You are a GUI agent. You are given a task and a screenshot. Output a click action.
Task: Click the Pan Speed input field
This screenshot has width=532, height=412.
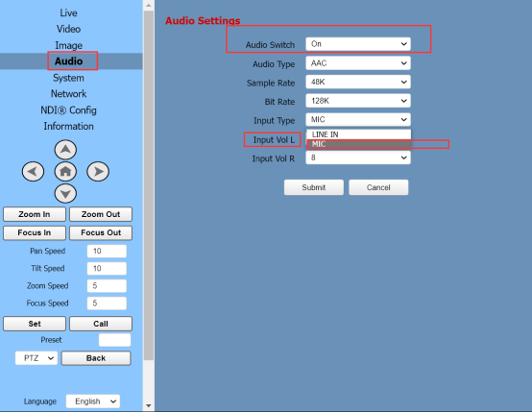[107, 251]
